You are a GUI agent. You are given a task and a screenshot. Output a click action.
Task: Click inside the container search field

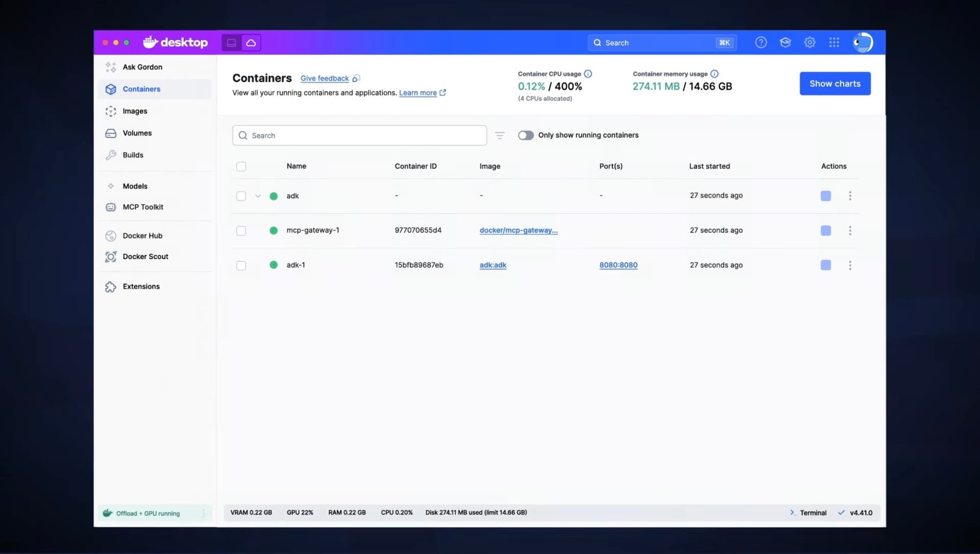[359, 135]
